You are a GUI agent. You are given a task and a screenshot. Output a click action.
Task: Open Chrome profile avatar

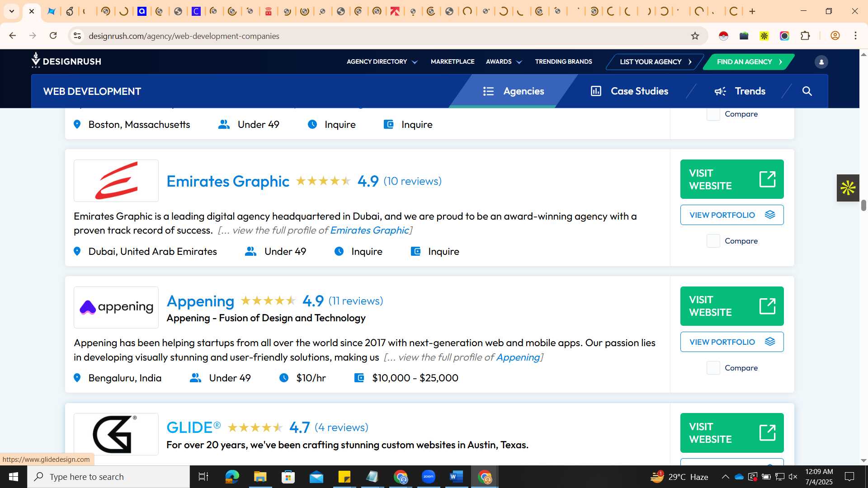click(835, 36)
